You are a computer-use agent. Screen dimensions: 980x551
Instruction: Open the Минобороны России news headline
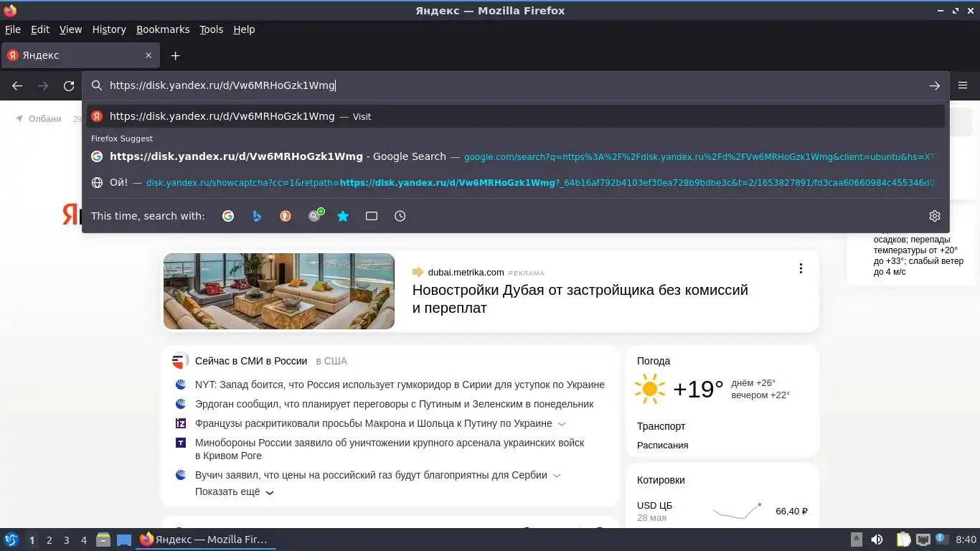point(390,449)
